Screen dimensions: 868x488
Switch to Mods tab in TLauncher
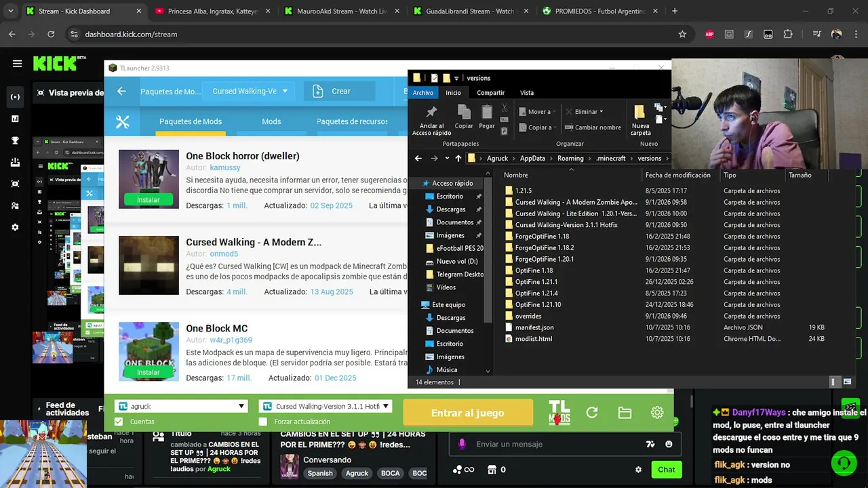(x=271, y=121)
